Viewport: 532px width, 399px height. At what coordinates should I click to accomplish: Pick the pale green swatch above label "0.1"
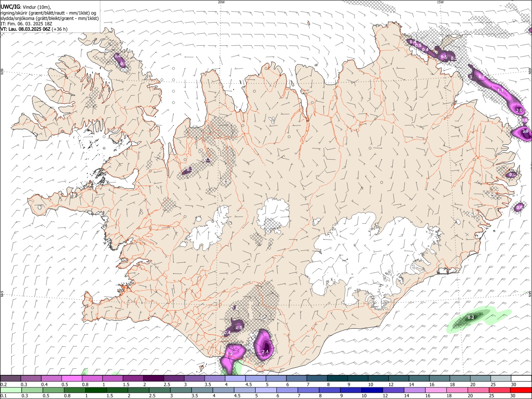[11, 390]
